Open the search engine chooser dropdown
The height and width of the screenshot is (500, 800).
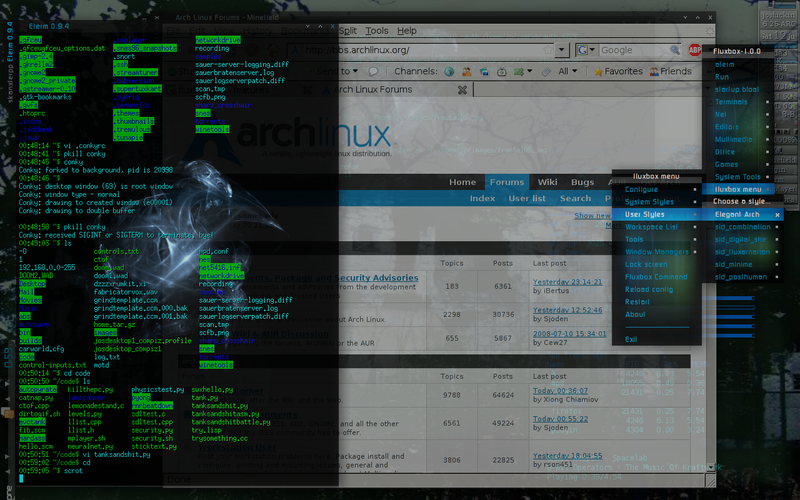(x=592, y=50)
